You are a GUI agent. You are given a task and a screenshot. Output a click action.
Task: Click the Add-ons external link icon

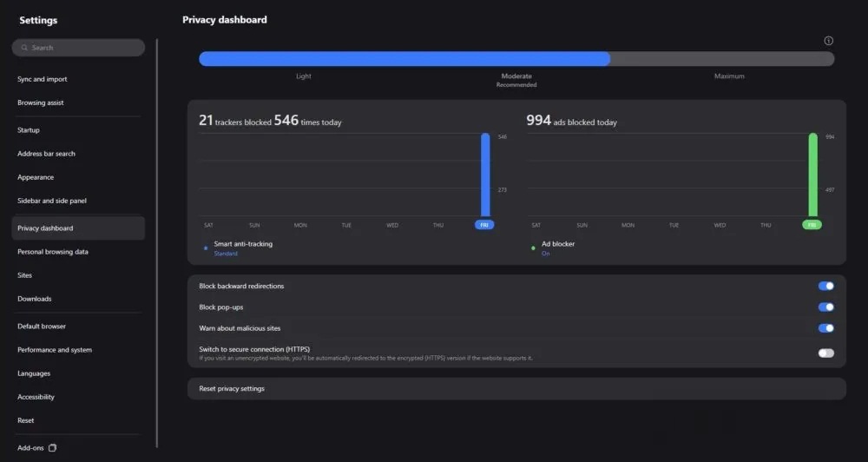[52, 448]
